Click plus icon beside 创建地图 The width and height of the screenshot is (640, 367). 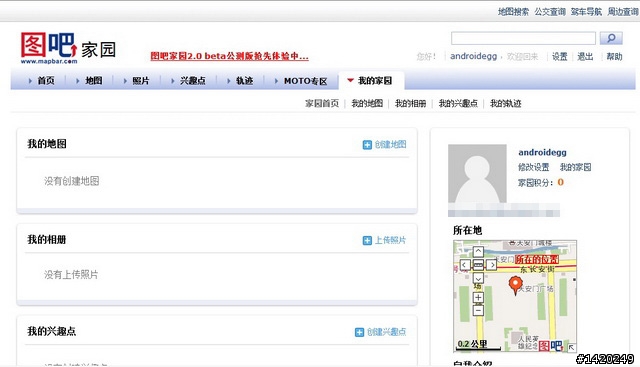[367, 145]
